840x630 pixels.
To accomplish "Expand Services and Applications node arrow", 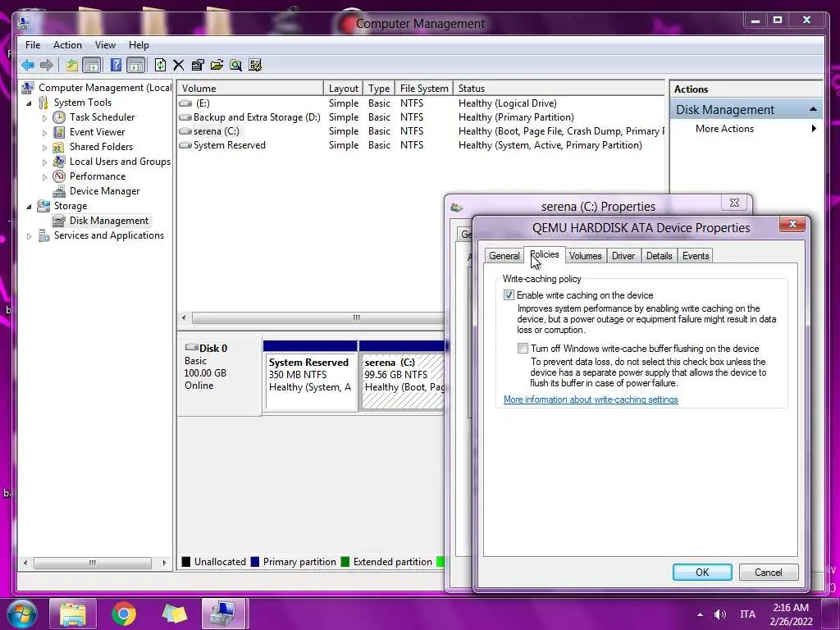I will [x=29, y=235].
